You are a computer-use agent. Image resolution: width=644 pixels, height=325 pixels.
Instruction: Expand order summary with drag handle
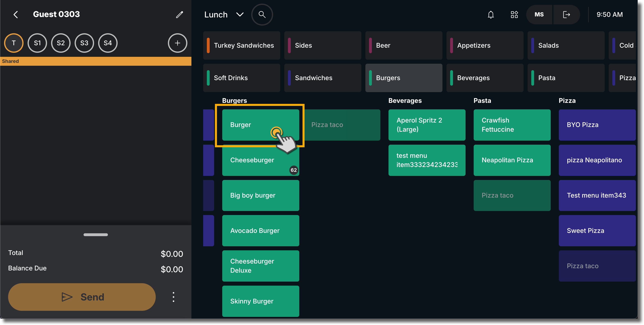(96, 235)
